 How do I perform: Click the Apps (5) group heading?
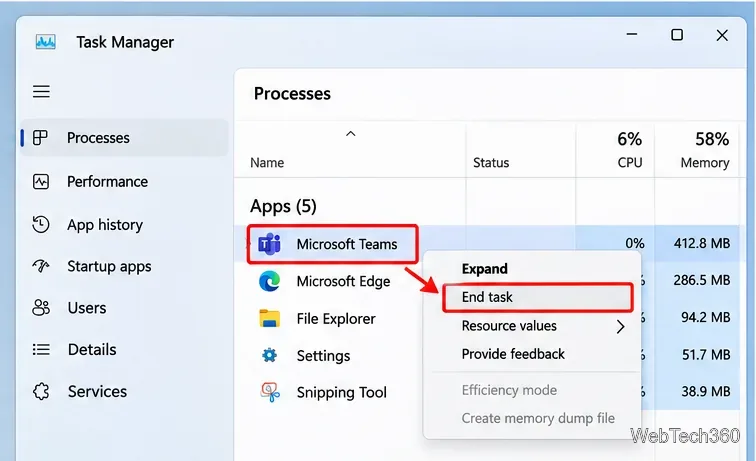point(283,206)
